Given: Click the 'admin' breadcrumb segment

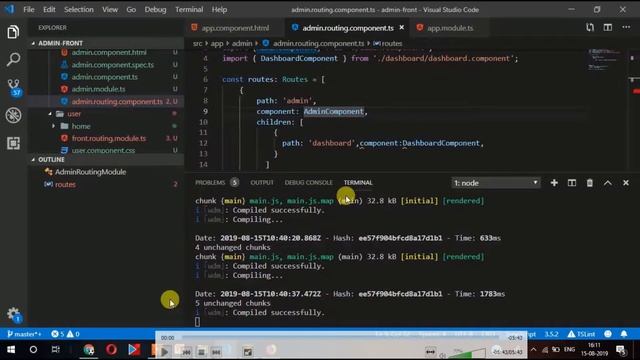Looking at the screenshot, I should (x=242, y=43).
